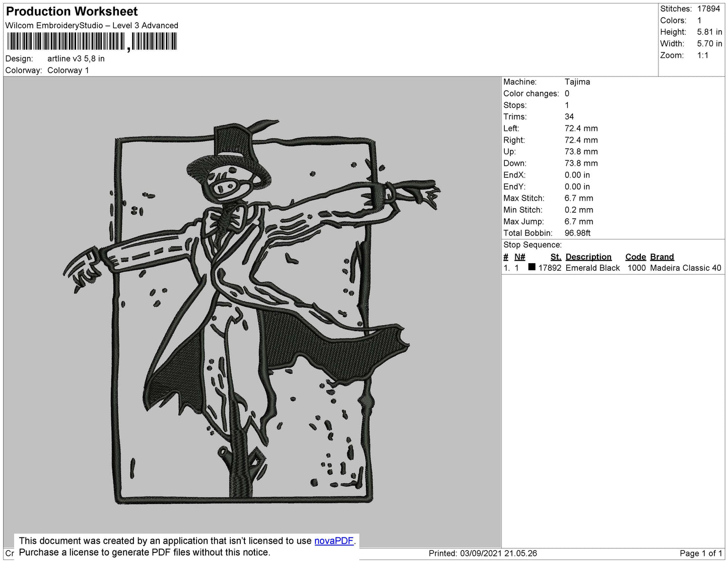Select the EndX value 0.00 in
The width and height of the screenshot is (728, 563).
click(577, 175)
